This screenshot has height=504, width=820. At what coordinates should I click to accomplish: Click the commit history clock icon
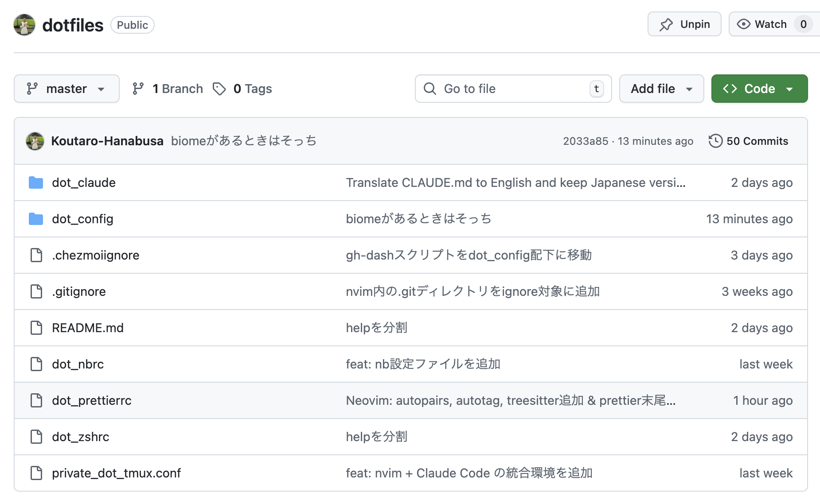(x=715, y=141)
